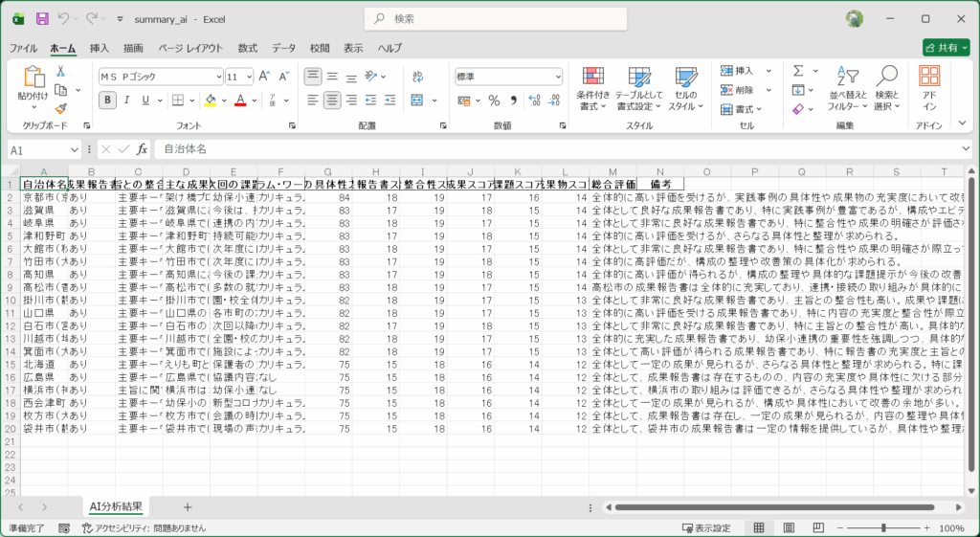Click the format painter brush icon
Screen dimensions: 980x537
(60, 108)
